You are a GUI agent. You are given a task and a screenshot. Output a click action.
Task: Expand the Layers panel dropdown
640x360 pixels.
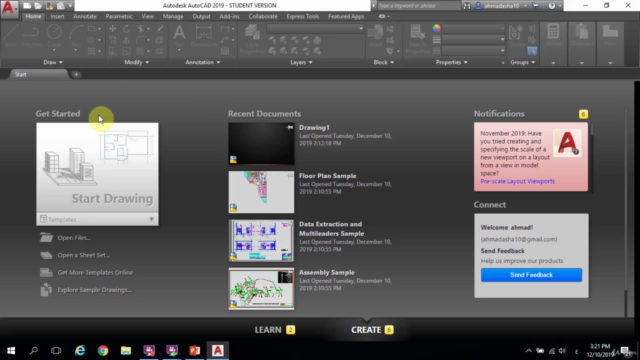coord(301,62)
